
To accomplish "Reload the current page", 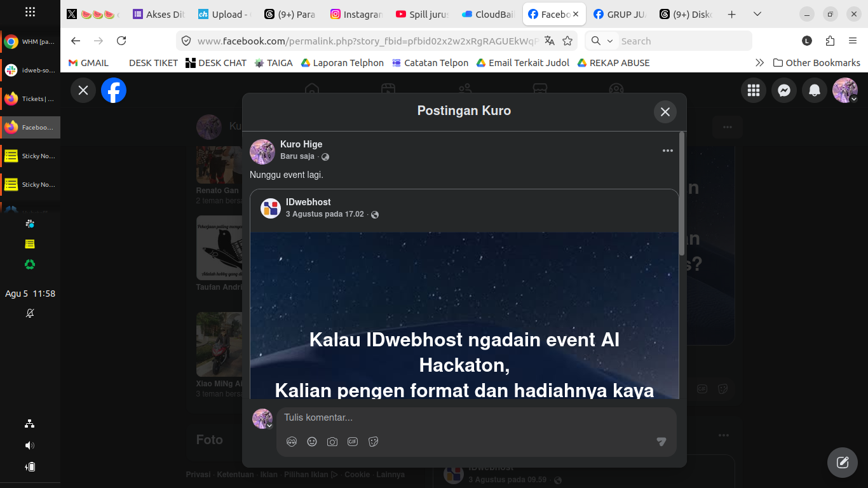I will click(121, 41).
